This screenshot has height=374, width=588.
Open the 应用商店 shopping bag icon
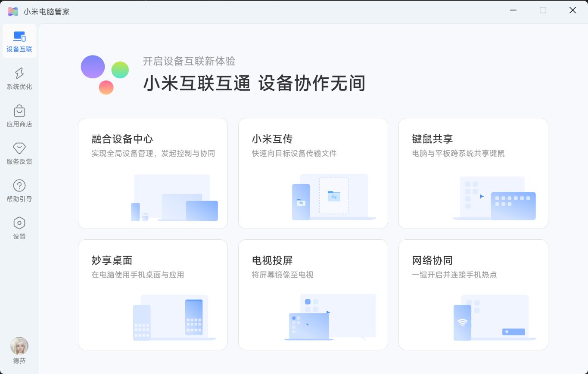pyautogui.click(x=19, y=111)
